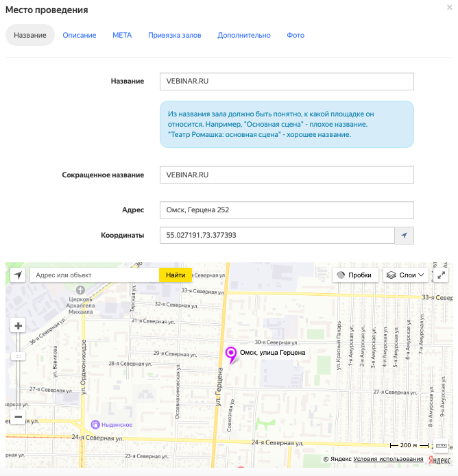This screenshot has width=458, height=476.
Task: Click the 24-я Северная ул. label left
Action: (97, 438)
